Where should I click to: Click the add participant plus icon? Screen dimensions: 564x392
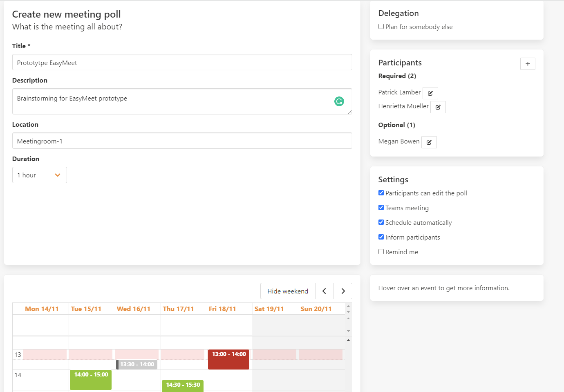pos(528,64)
